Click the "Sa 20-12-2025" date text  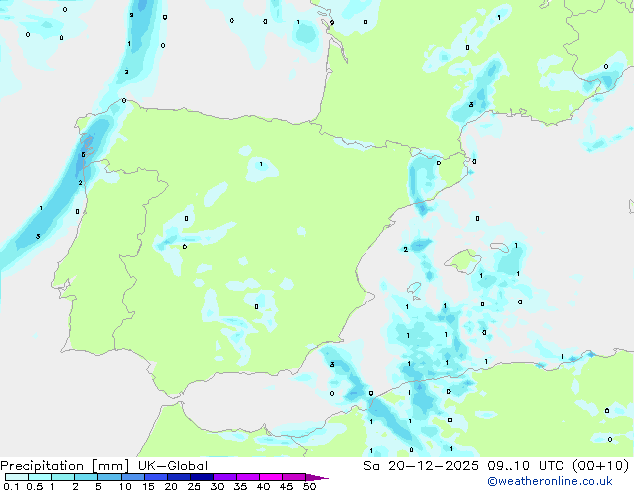click(421, 466)
